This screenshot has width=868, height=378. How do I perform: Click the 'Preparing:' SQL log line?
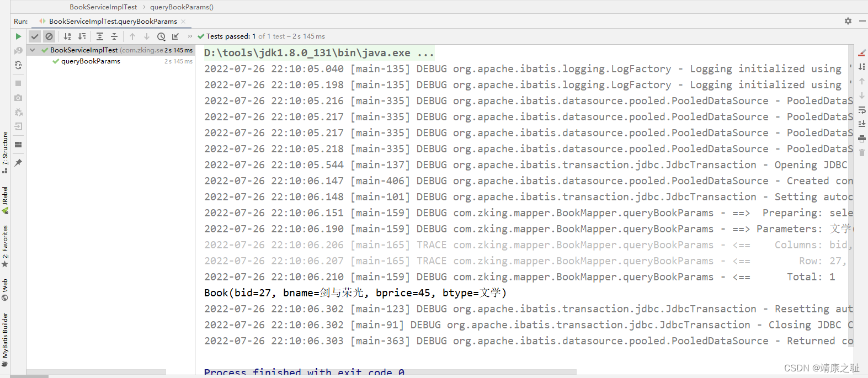[x=528, y=213]
